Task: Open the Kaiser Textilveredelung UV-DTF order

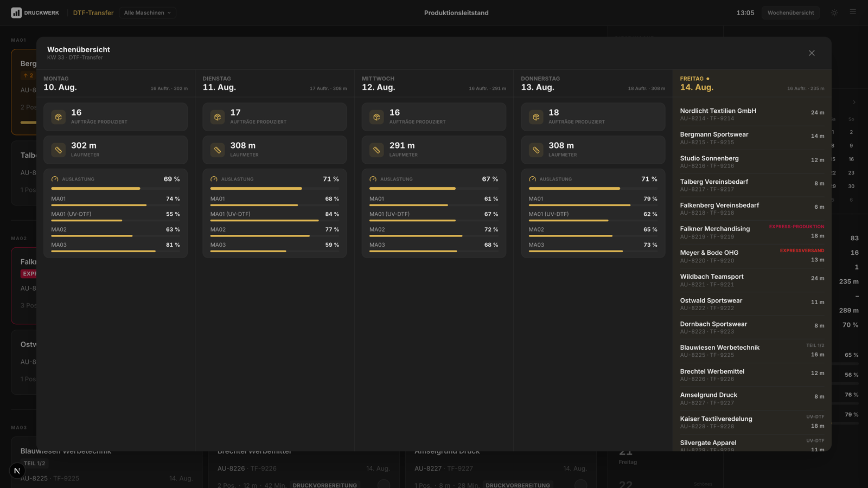Action: pos(752,422)
